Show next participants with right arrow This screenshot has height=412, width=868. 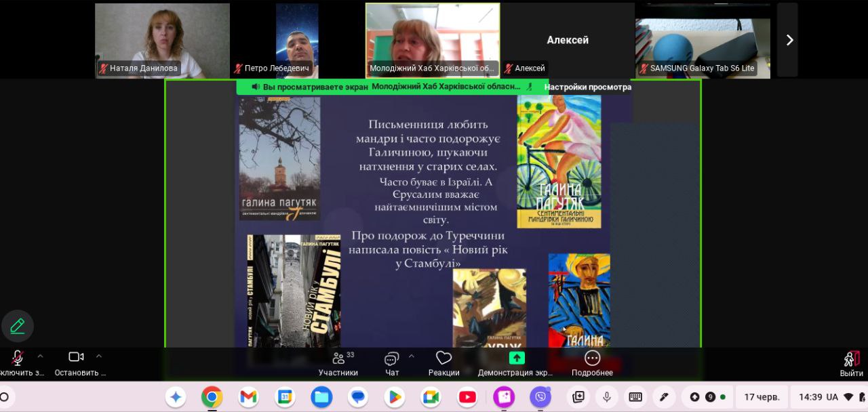pyautogui.click(x=789, y=40)
